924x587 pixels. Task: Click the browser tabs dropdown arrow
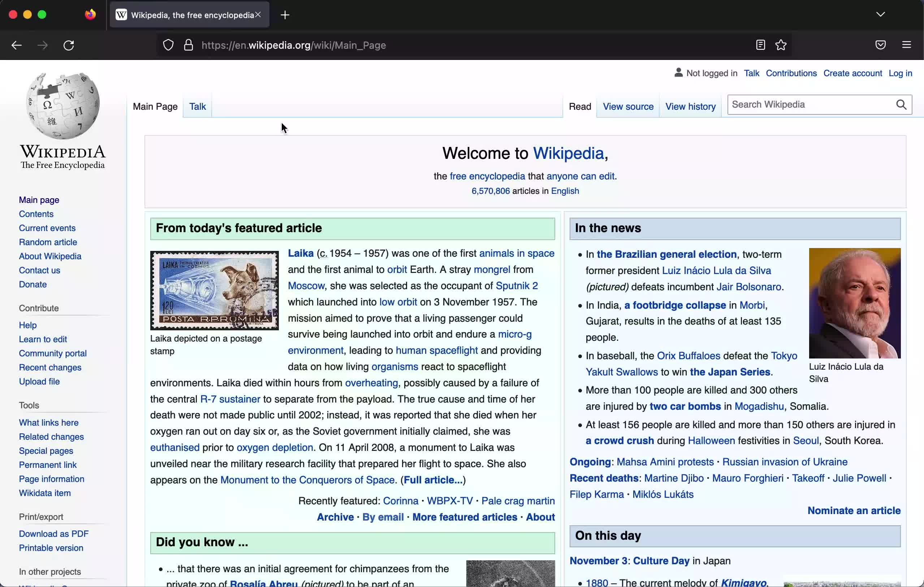tap(881, 14)
